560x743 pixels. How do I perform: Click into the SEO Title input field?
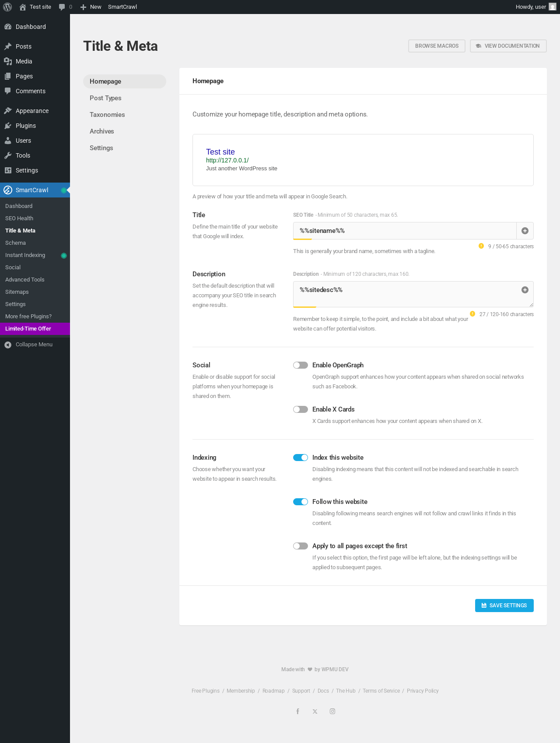[x=405, y=231]
